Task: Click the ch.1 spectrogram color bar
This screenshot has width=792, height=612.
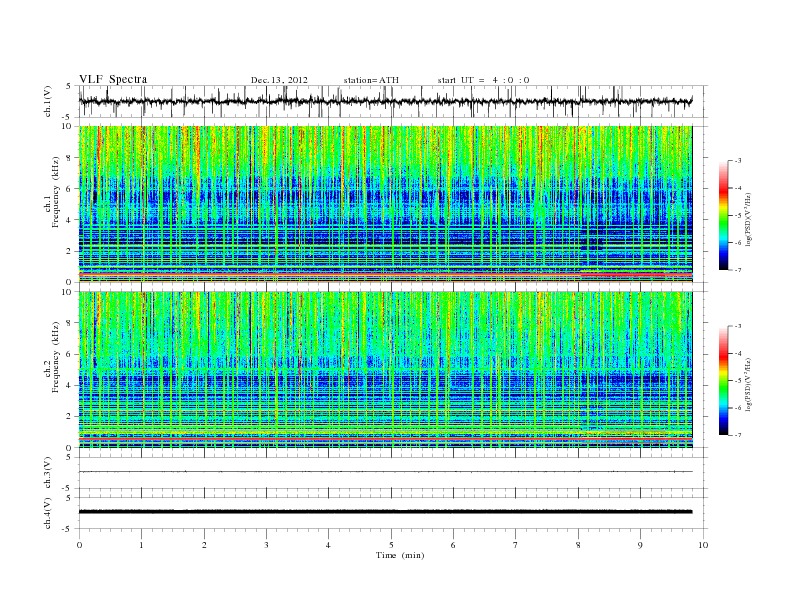Action: (x=723, y=215)
